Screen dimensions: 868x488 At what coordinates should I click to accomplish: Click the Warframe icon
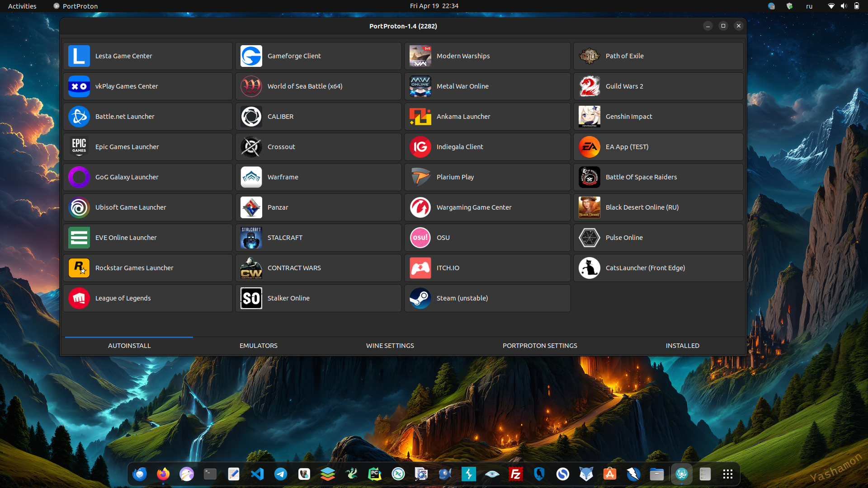(x=251, y=177)
